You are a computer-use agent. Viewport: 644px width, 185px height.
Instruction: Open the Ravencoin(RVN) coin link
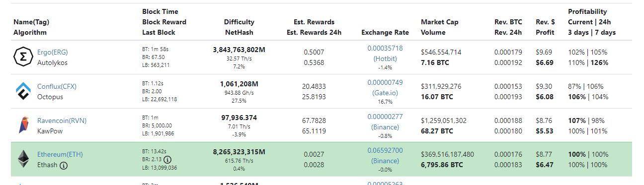click(x=62, y=121)
